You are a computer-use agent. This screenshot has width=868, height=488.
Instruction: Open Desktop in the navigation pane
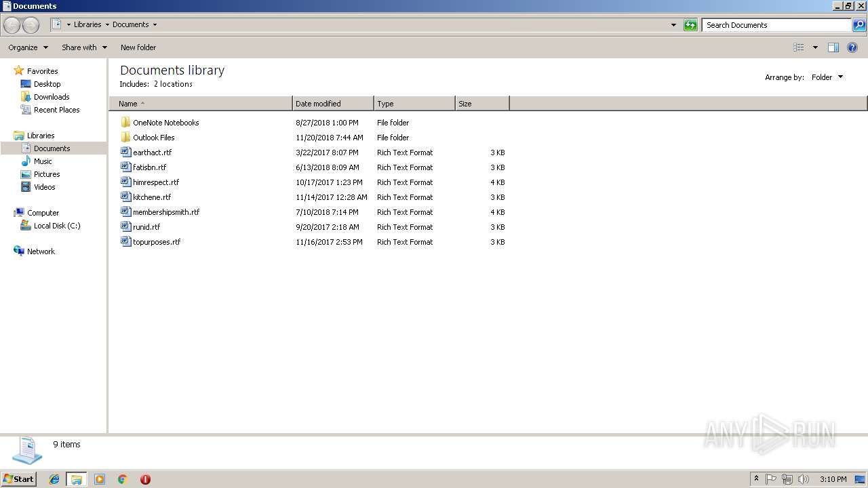tap(47, 84)
